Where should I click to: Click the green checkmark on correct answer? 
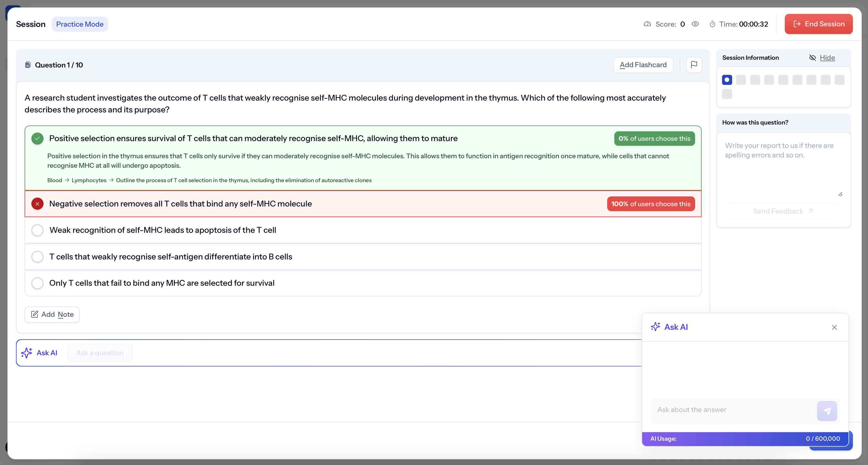37,138
